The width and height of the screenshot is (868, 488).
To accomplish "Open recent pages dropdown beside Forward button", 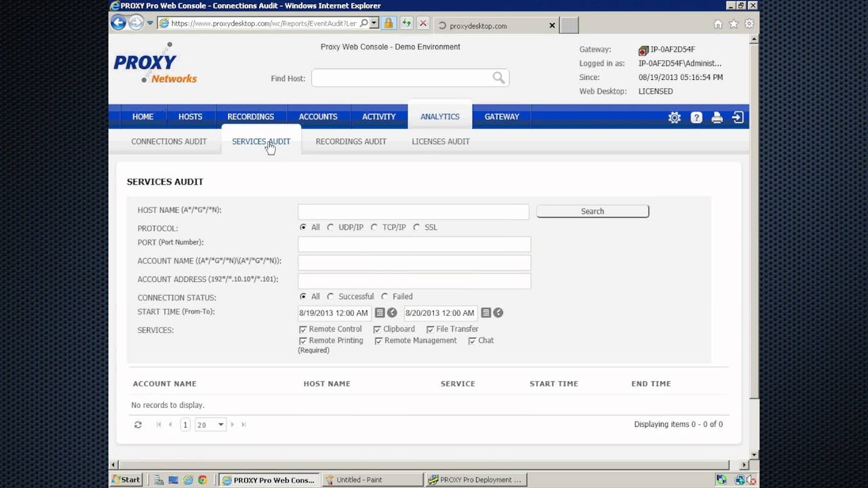I will pos(150,23).
